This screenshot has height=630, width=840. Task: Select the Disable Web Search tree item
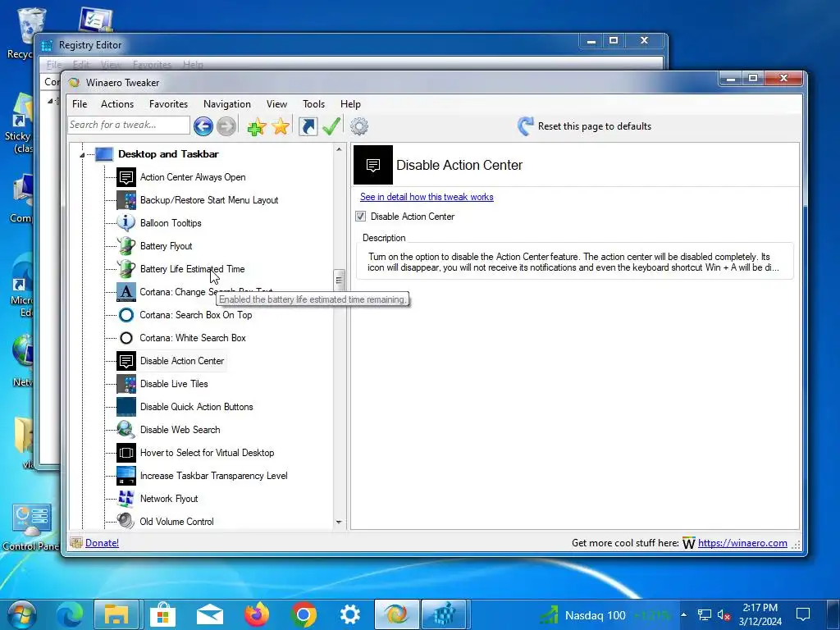[x=180, y=430]
